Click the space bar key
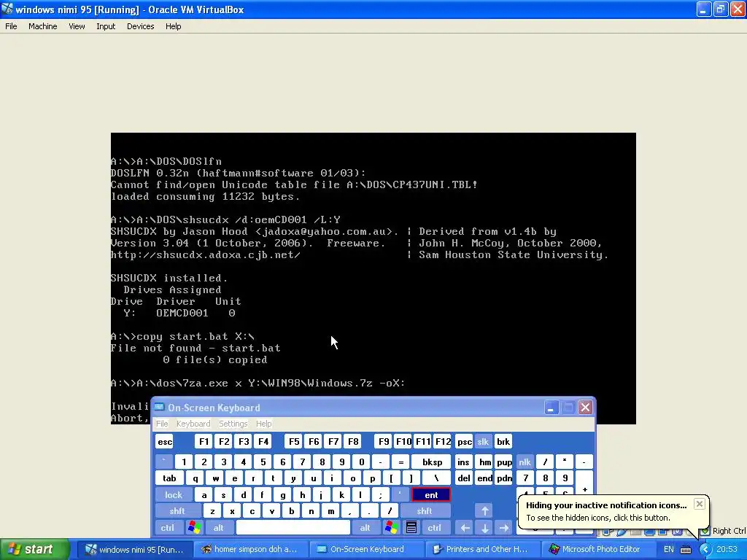747x560 pixels. point(293,528)
